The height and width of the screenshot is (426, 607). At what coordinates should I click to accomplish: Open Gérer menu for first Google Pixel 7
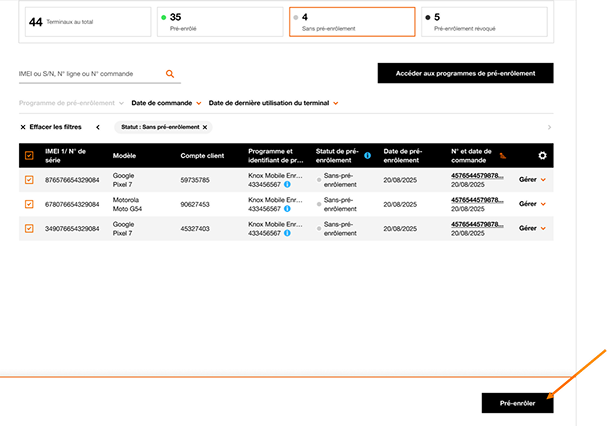tap(532, 180)
